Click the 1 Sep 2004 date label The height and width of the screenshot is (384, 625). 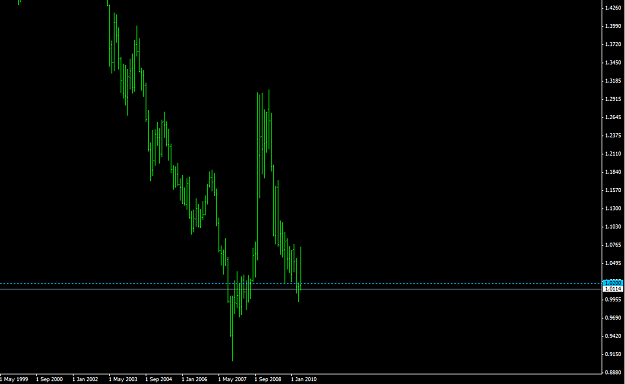click(x=159, y=379)
